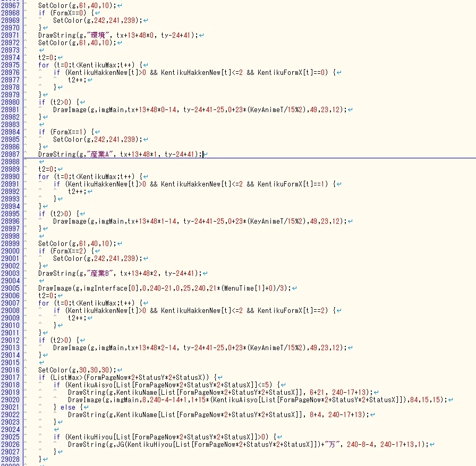
Task: Click the "else" keyword on line 29021
Action: (x=67, y=407)
